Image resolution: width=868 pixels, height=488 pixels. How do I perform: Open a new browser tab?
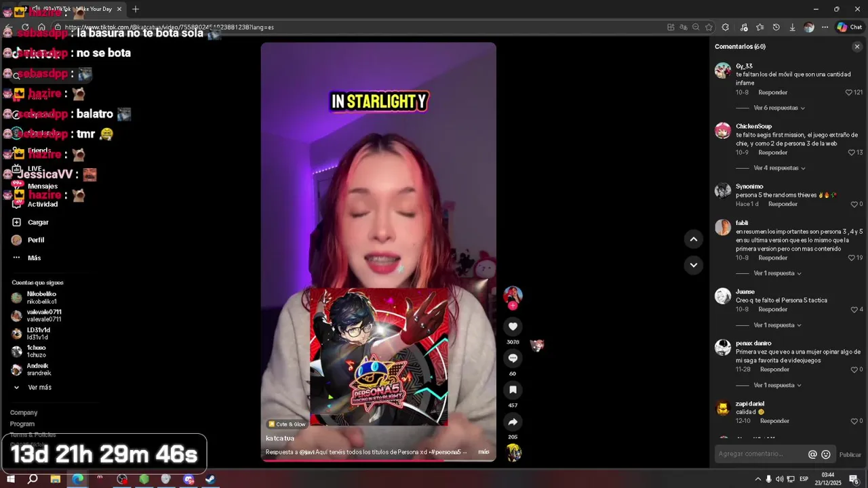136,9
